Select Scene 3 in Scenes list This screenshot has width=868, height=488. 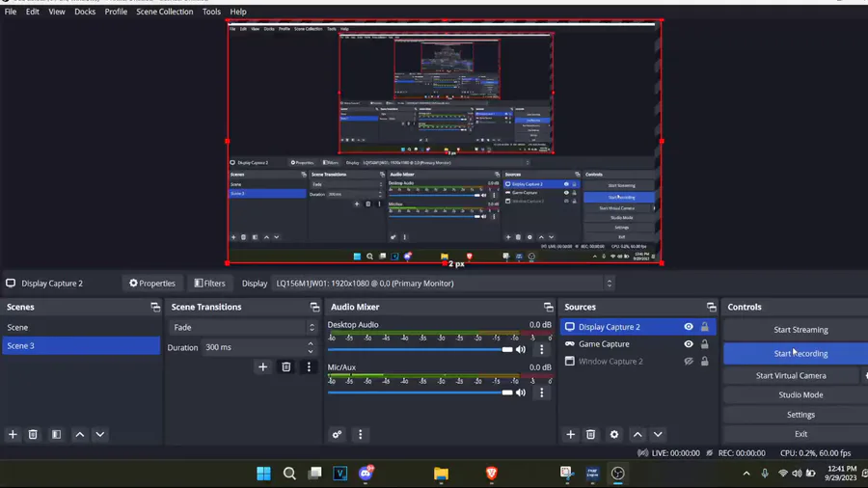81,346
